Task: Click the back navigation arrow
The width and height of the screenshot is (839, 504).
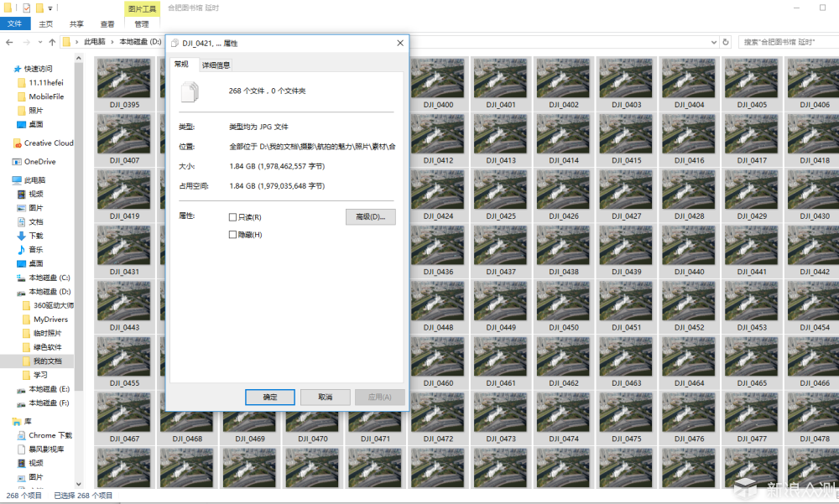Action: point(9,42)
